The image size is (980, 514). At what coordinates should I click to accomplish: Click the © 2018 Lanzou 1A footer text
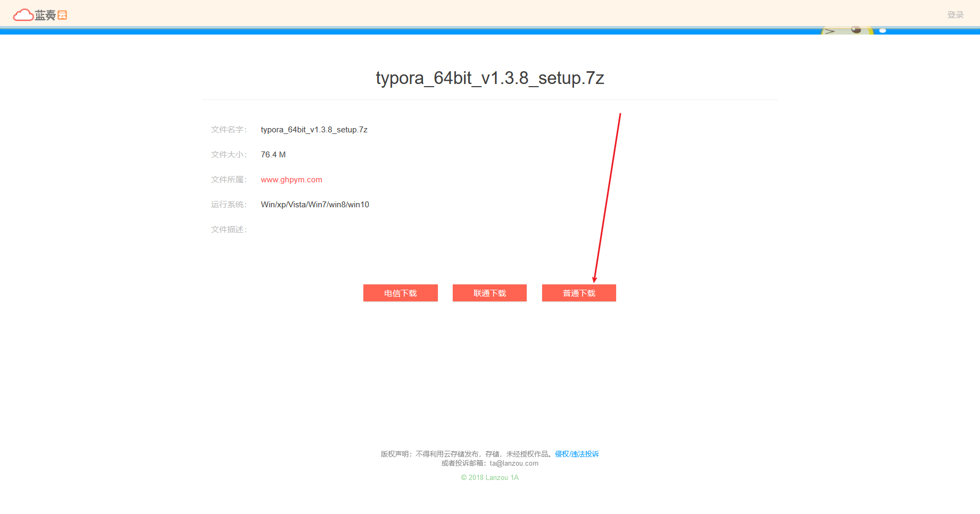tap(489, 477)
